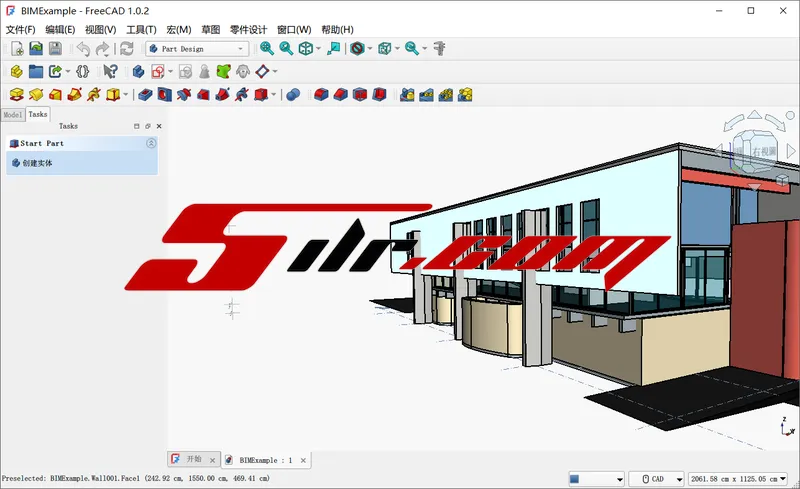The width and height of the screenshot is (800, 489).
Task: Click the Save (floppy disk) icon
Action: (55, 48)
